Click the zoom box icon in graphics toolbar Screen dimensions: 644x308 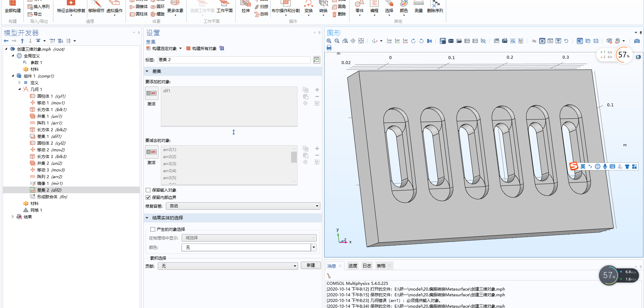tap(345, 41)
